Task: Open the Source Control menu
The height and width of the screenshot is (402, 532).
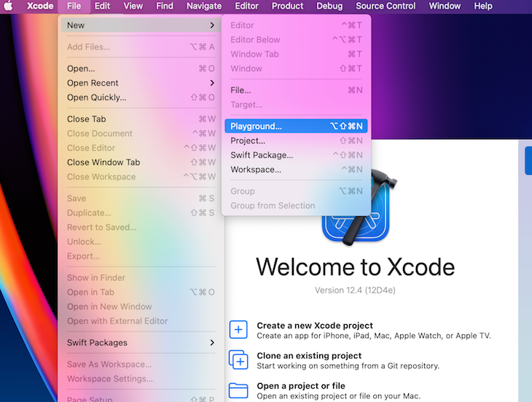Action: point(386,6)
